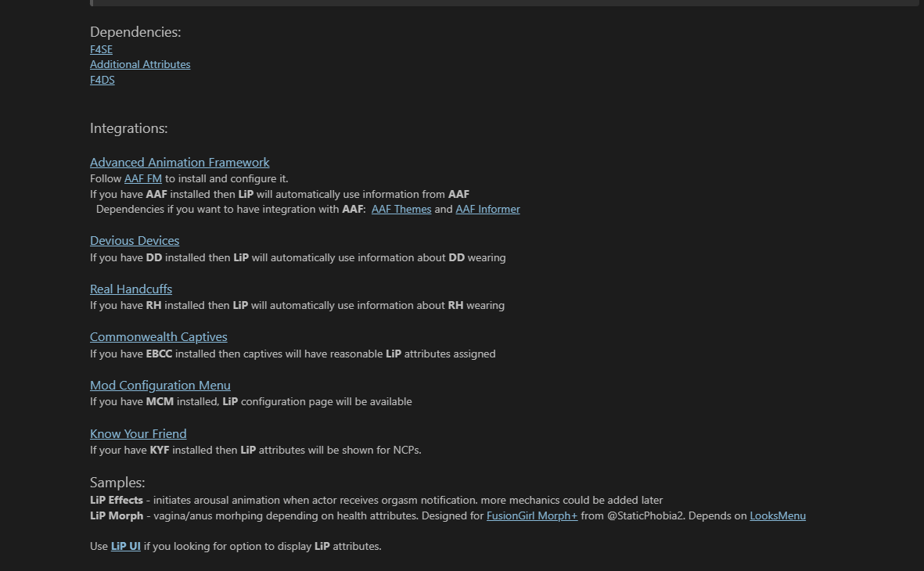This screenshot has width=924, height=571.
Task: Click the Additional Attributes link
Action: pos(140,64)
